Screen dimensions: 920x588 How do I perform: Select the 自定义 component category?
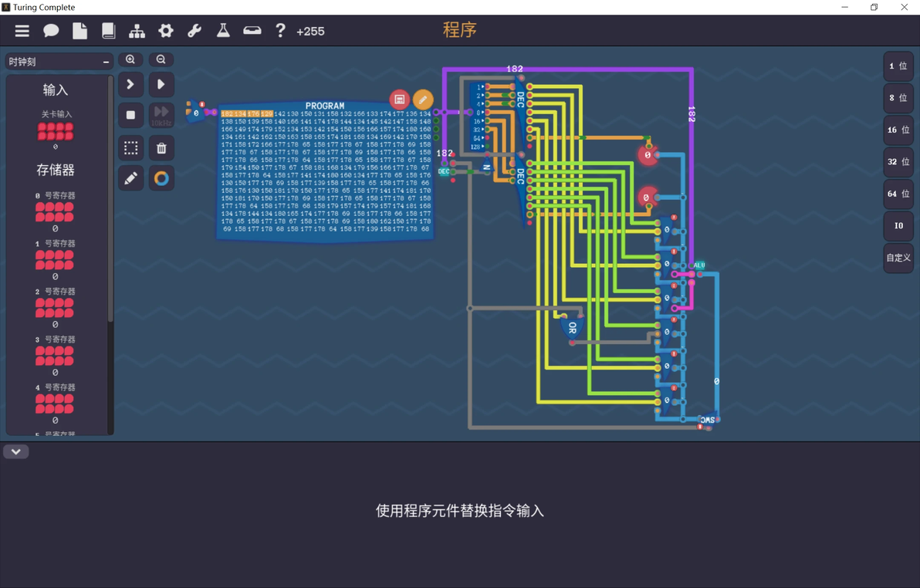(898, 258)
